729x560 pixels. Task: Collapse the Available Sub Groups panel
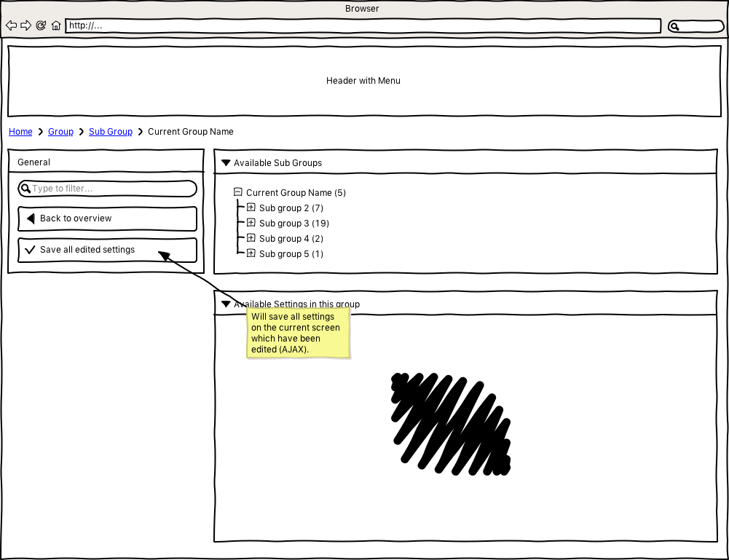point(226,163)
